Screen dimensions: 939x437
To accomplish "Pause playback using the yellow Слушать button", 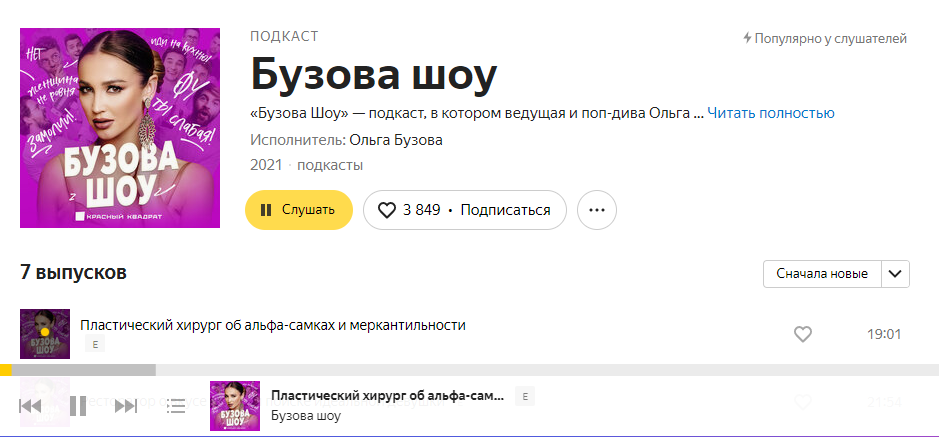I will [x=298, y=210].
